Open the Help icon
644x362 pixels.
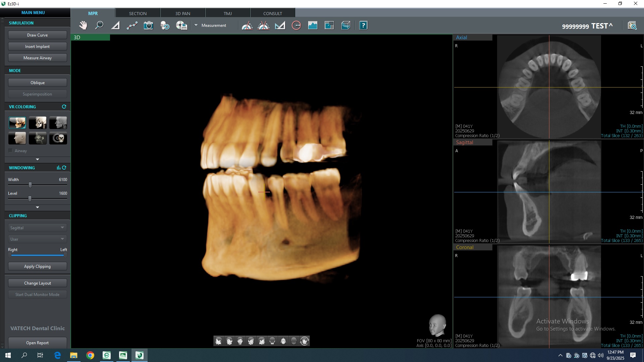363,25
